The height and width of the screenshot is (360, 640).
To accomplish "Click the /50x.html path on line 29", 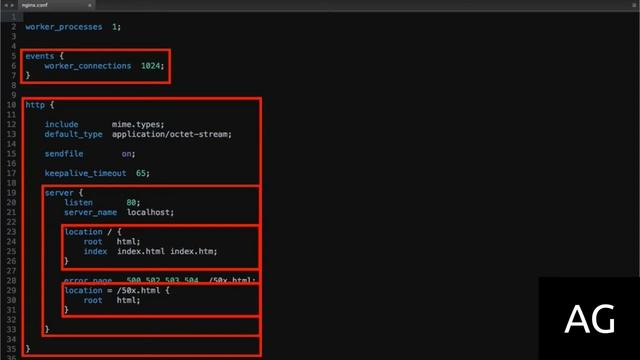I will (138, 291).
